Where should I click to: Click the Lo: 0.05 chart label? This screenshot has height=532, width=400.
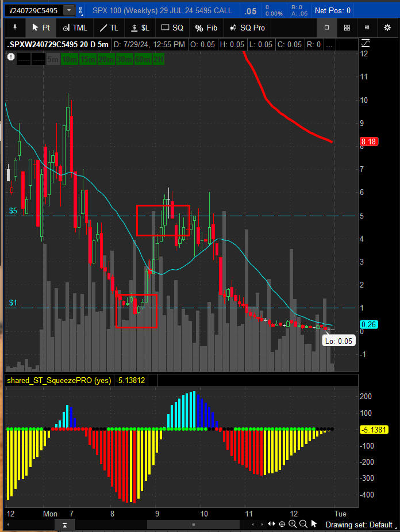[x=339, y=341]
